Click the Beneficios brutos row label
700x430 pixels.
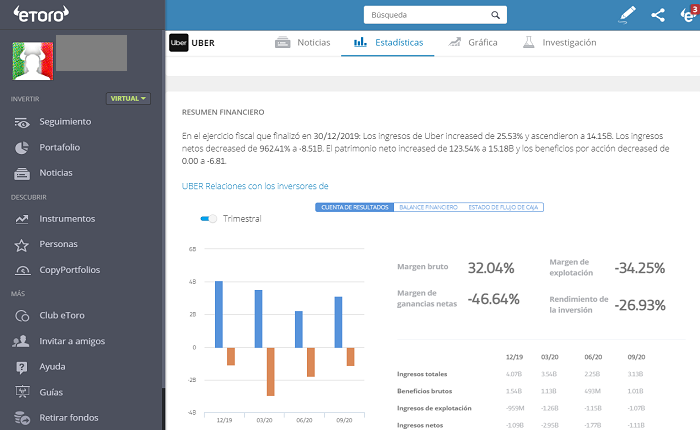(425, 391)
